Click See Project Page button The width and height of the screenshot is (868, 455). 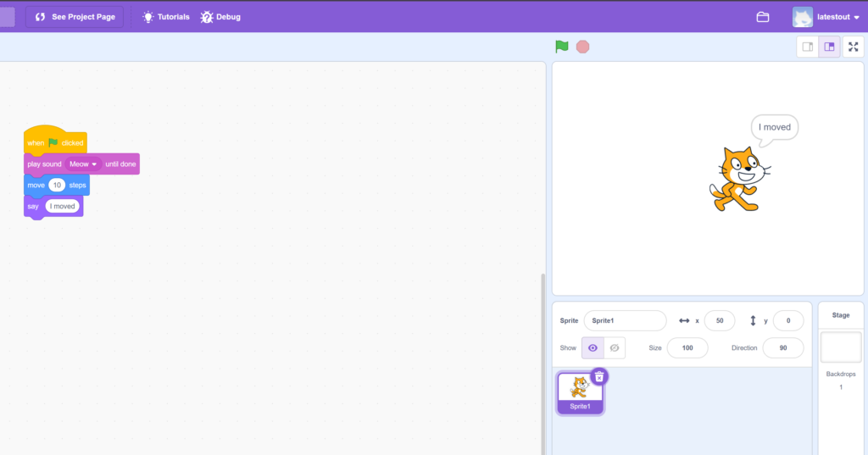click(x=75, y=17)
